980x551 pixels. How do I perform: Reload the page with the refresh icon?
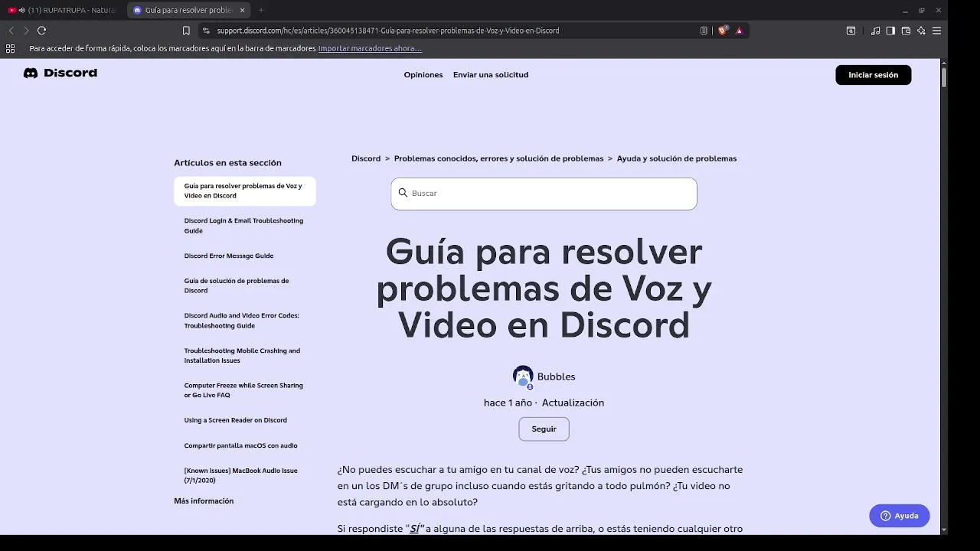click(x=41, y=31)
